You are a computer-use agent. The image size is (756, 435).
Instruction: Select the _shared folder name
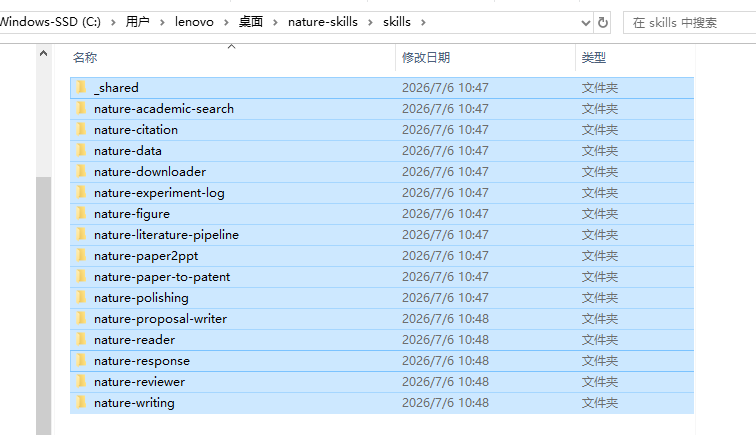click(116, 88)
